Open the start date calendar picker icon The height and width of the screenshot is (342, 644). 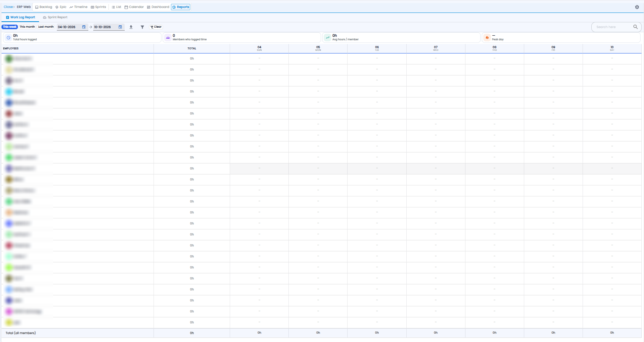click(84, 27)
